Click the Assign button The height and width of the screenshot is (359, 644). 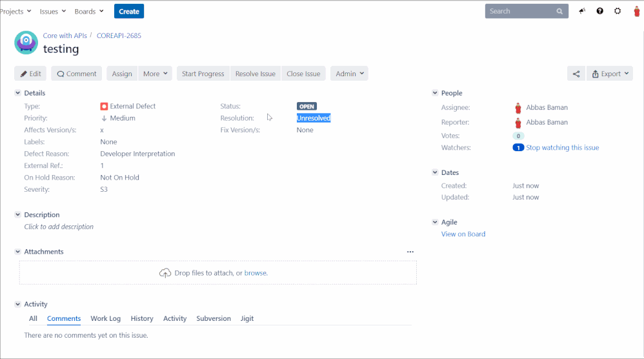122,74
